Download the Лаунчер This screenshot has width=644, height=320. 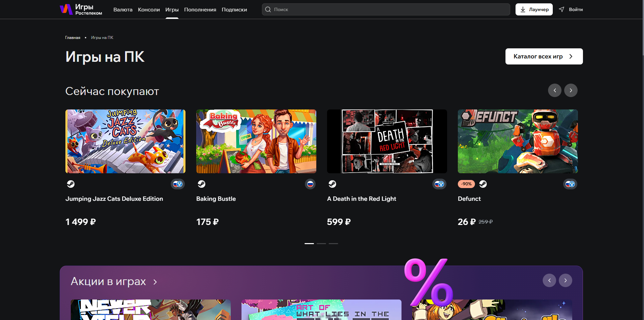534,9
